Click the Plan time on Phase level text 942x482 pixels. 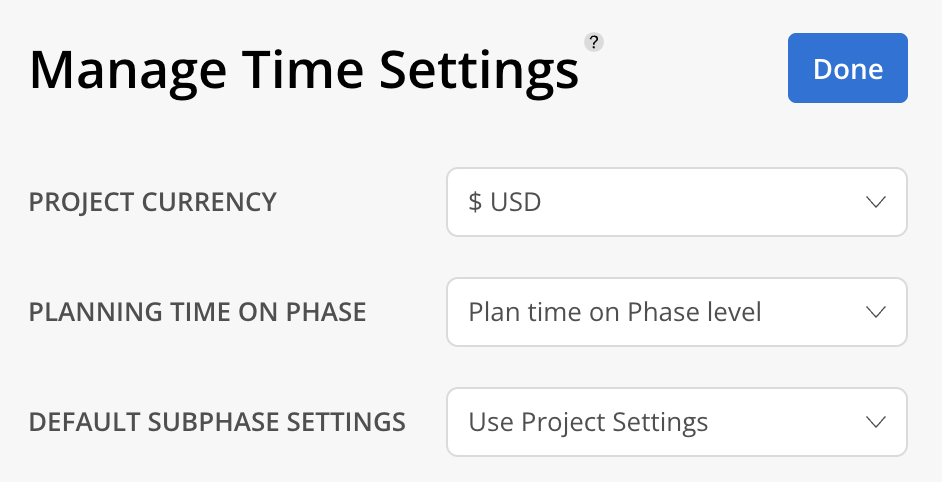pyautogui.click(x=615, y=312)
